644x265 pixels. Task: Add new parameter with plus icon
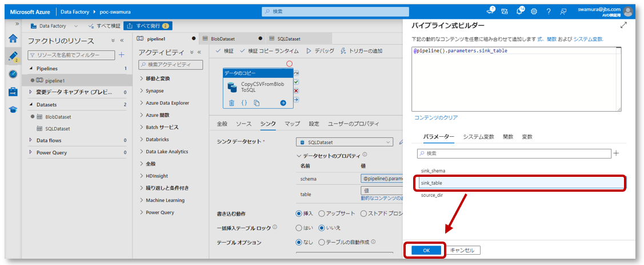click(x=615, y=153)
